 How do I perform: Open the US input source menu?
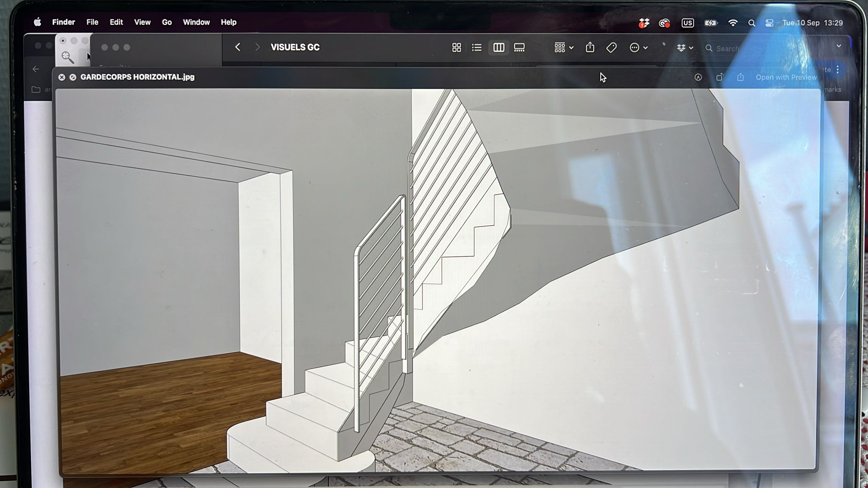[687, 23]
